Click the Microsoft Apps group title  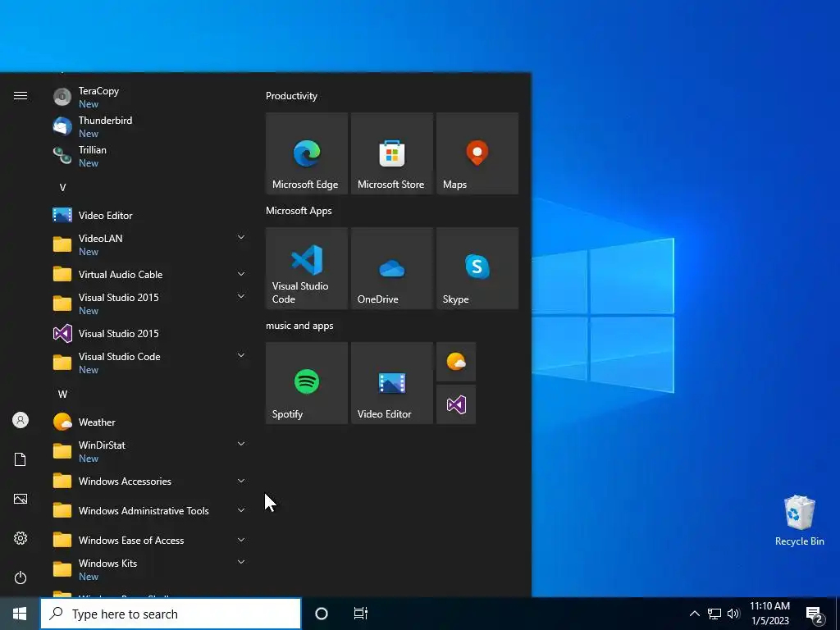point(299,211)
